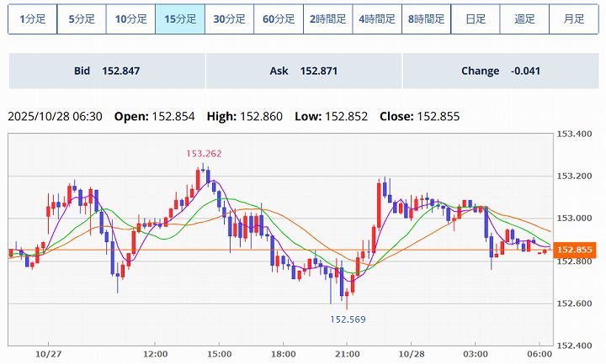Screen dimensions: 606x364
Task: Click the active 15分足 tab
Action: 180,18
